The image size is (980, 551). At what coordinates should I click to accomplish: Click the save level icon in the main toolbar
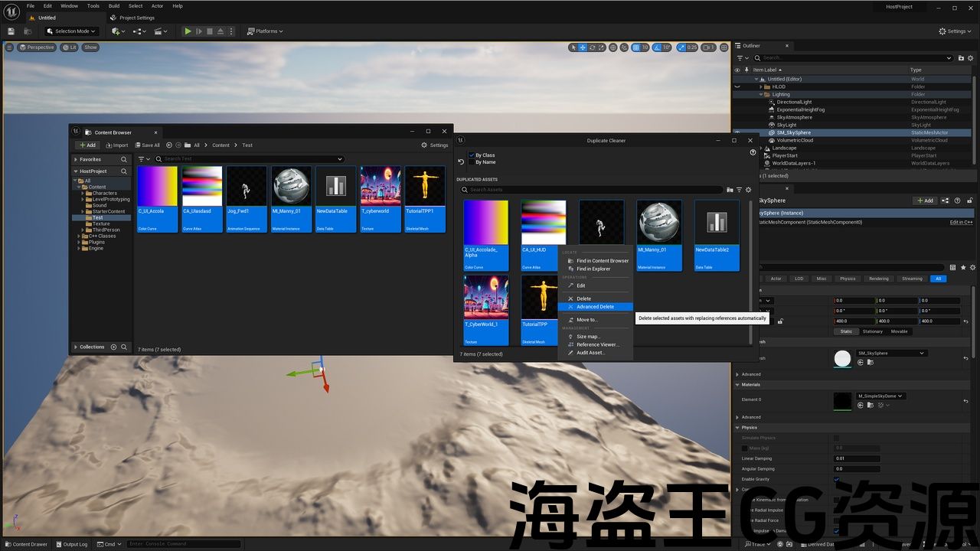[x=11, y=31]
